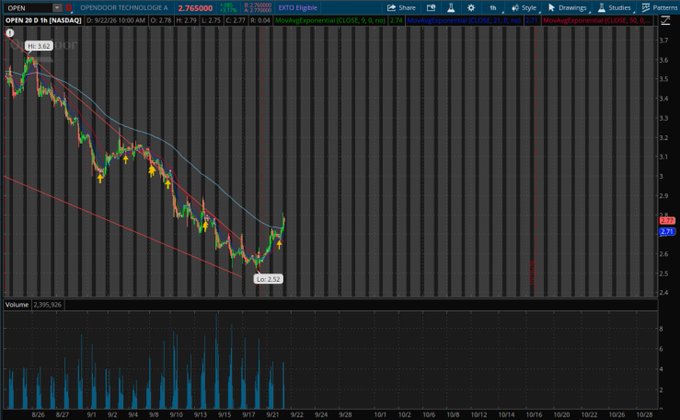Screen dimensions: 680x420
Task: Open the chart info card icon
Action: tap(431, 8)
